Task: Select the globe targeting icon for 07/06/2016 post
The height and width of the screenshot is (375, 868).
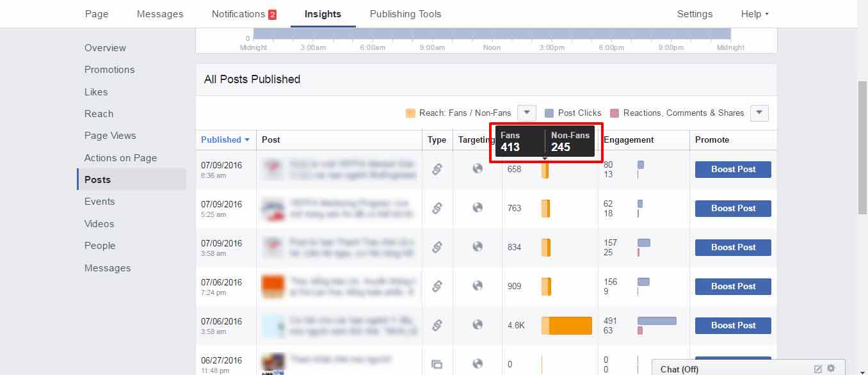Action: click(476, 286)
